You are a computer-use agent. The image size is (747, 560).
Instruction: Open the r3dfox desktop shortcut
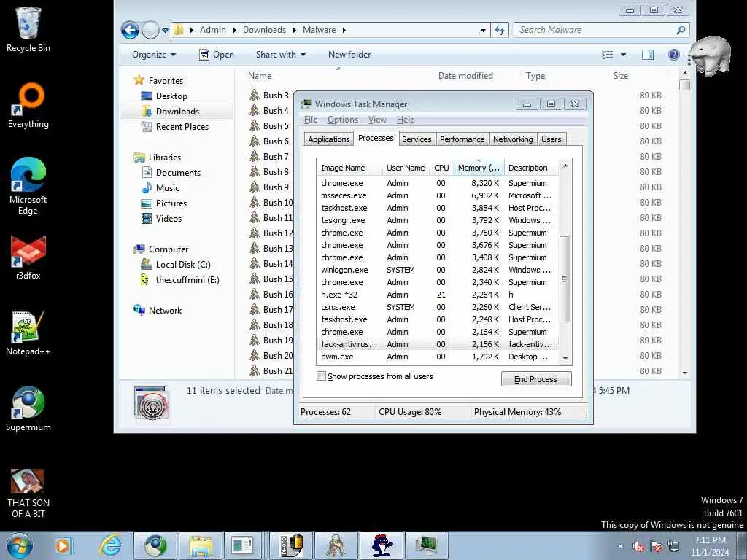click(x=28, y=257)
